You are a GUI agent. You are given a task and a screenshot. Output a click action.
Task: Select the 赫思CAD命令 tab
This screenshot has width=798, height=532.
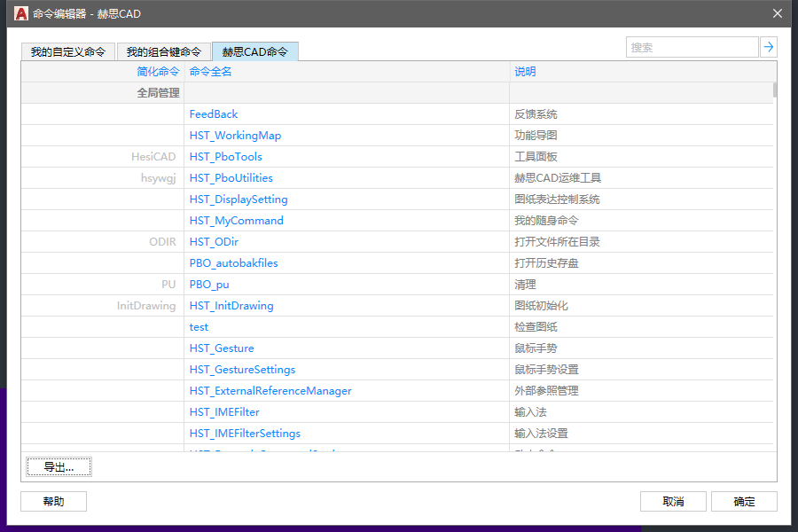pos(255,51)
